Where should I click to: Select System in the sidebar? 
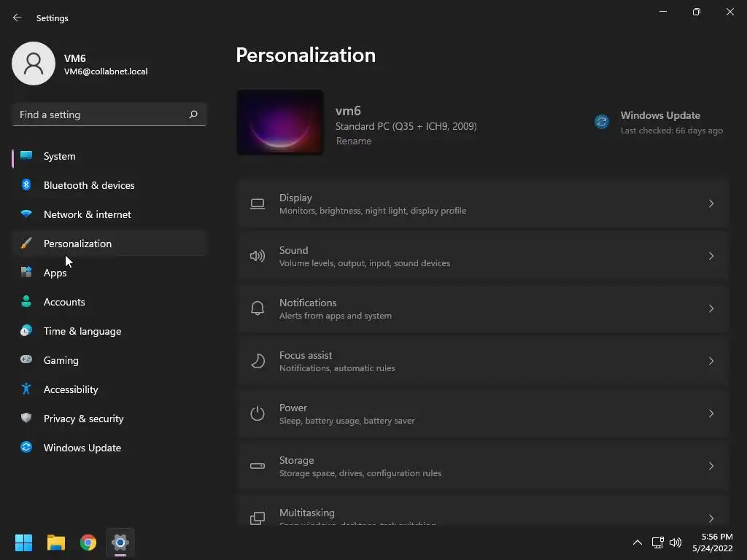[x=109, y=156]
